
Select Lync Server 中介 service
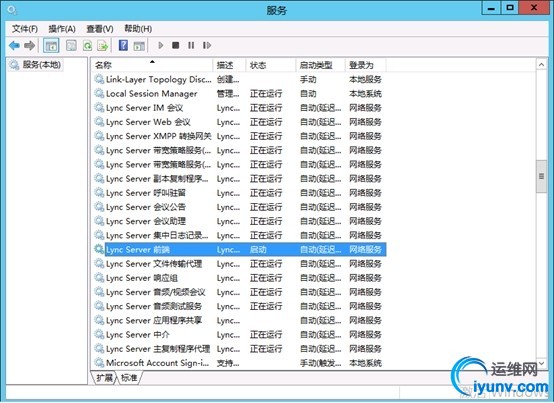coord(239,334)
